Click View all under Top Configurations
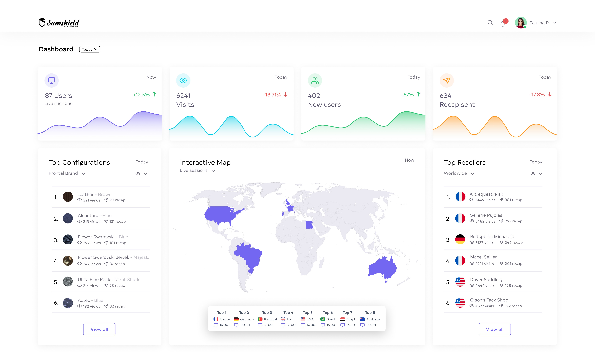 [x=99, y=329]
